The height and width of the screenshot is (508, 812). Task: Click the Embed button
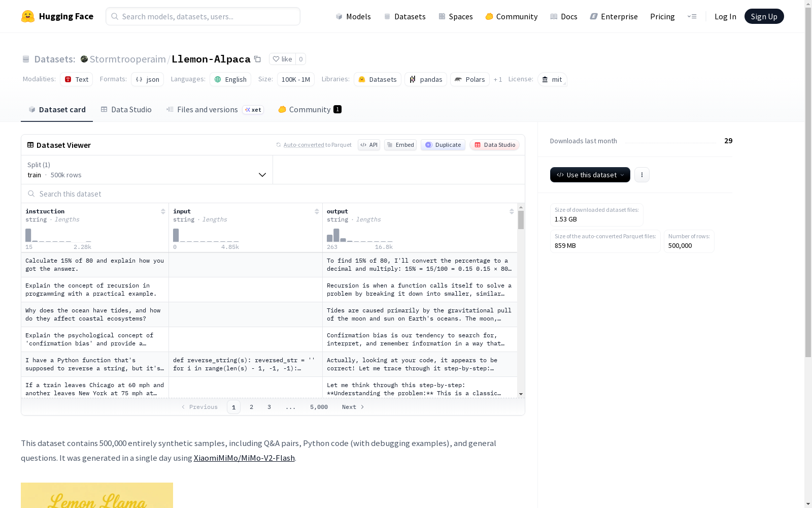[x=400, y=145]
